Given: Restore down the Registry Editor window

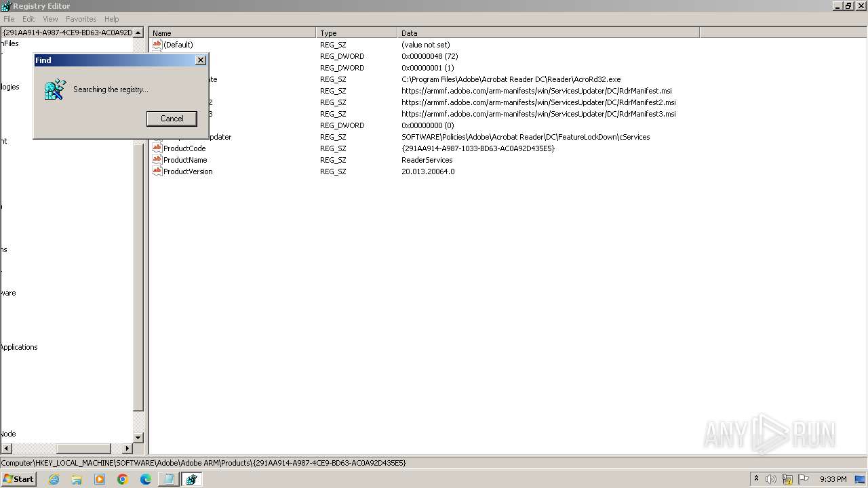Looking at the screenshot, I should point(848,5).
